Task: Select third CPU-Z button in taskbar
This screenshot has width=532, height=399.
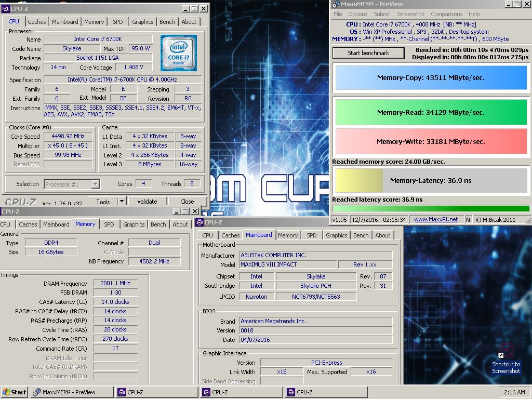Action: point(326,392)
